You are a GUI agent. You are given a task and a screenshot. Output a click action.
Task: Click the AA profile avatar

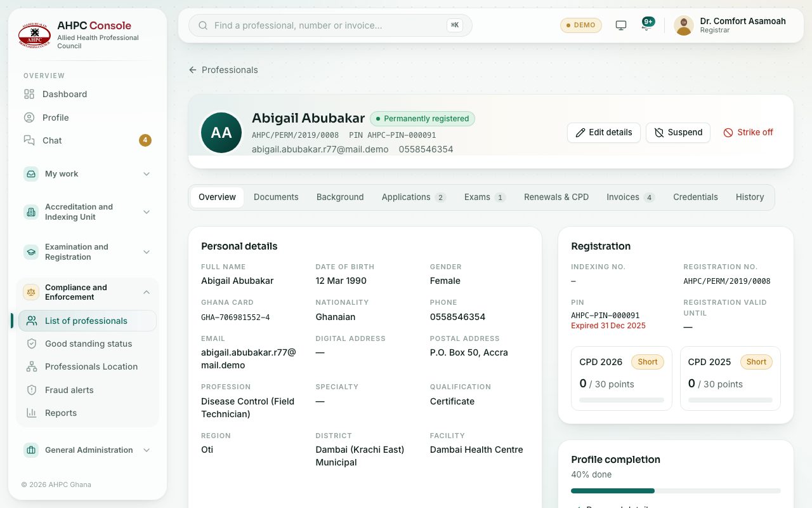tap(221, 133)
